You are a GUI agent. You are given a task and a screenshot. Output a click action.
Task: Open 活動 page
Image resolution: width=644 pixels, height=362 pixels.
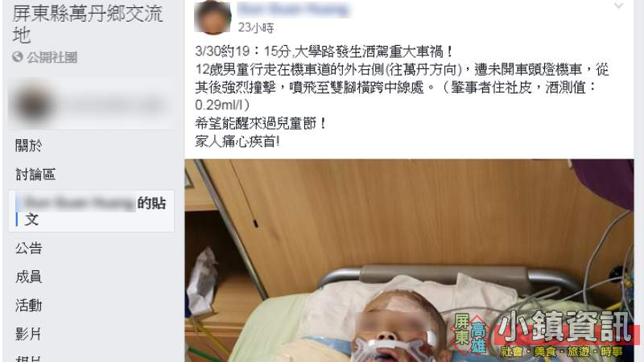pyautogui.click(x=28, y=306)
